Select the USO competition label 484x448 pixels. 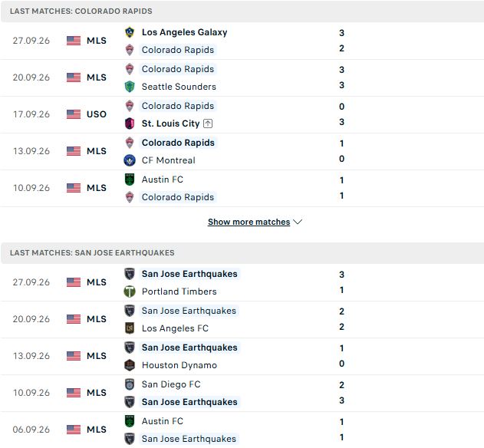tap(97, 114)
